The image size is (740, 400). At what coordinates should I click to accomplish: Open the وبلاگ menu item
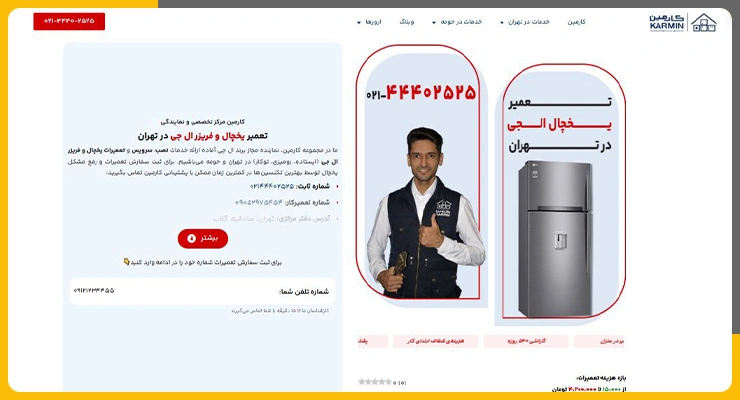point(407,22)
